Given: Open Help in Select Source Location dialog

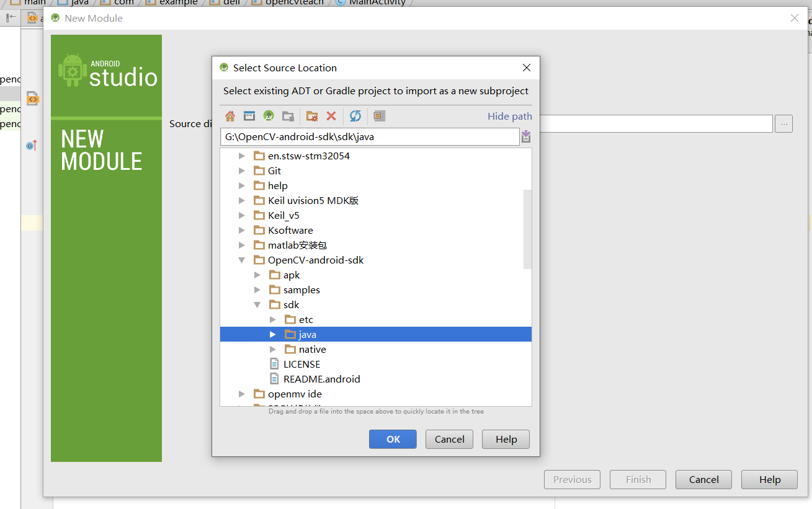Looking at the screenshot, I should (x=506, y=439).
